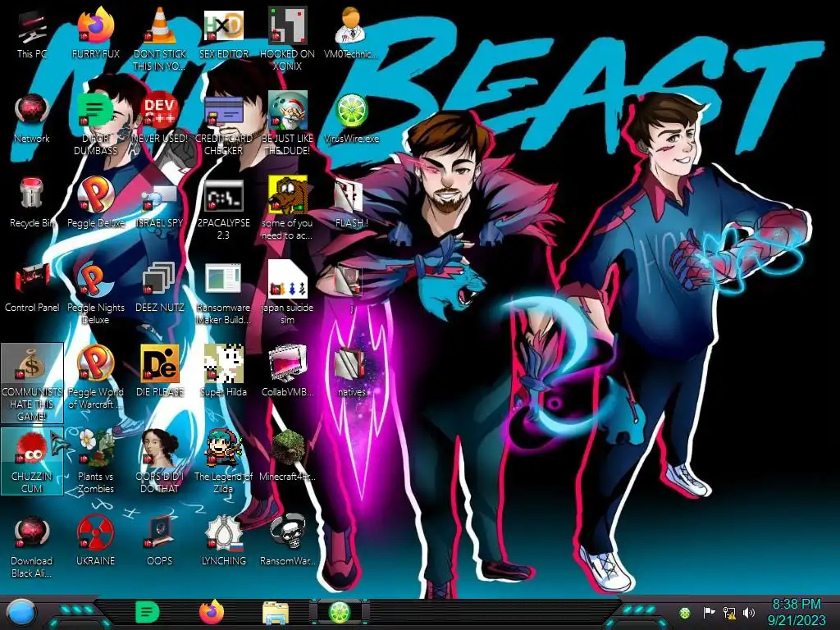Open the CREDIT CARD CHECKER shortcut

[223, 125]
